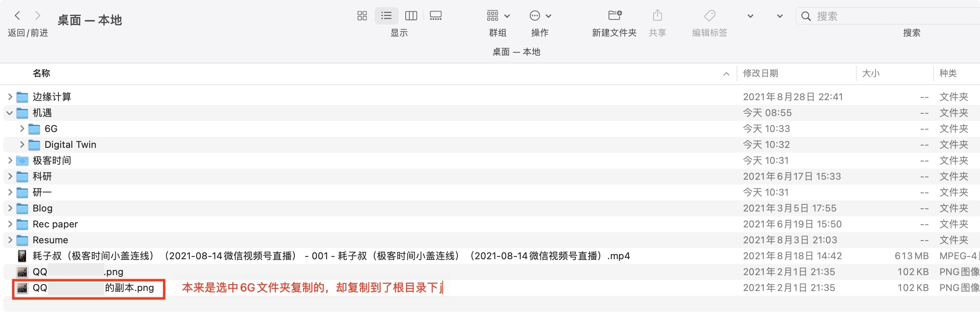This screenshot has height=326, width=980.
Task: Switch to icon grid view
Action: (x=362, y=16)
